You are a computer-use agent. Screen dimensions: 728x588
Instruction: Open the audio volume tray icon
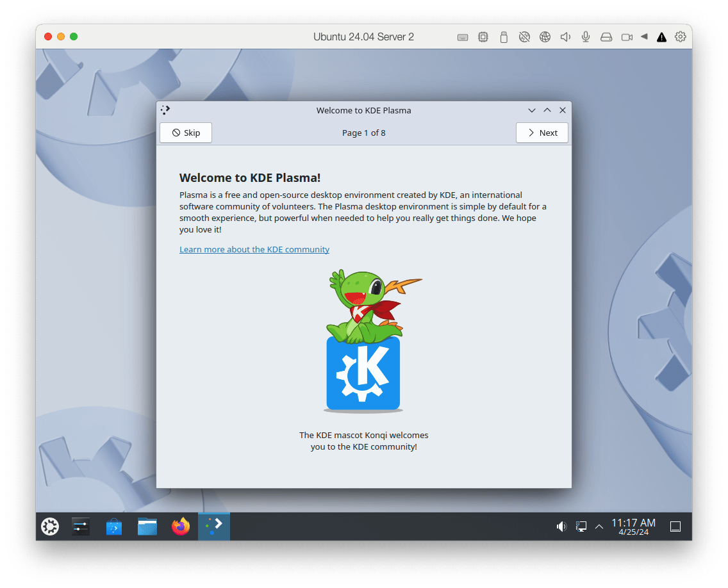click(x=561, y=527)
